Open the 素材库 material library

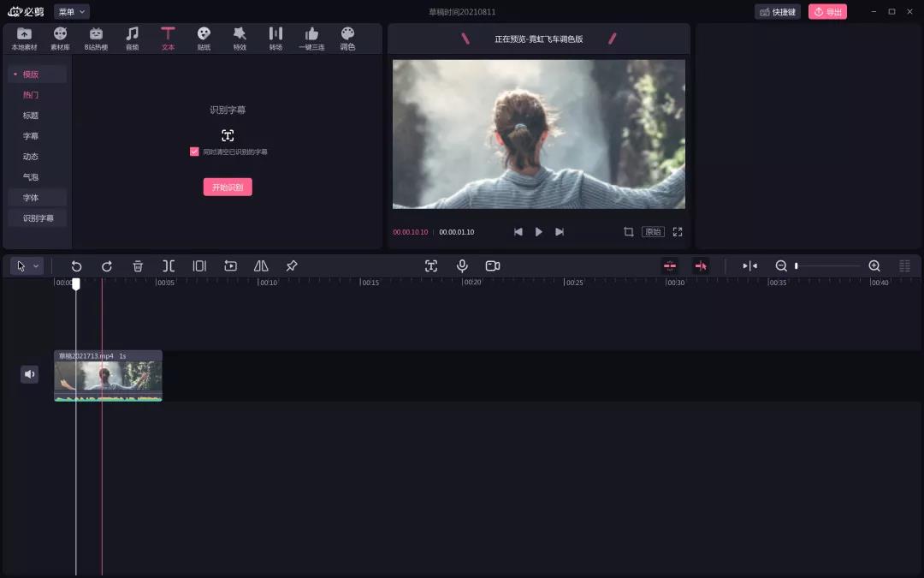pyautogui.click(x=60, y=39)
